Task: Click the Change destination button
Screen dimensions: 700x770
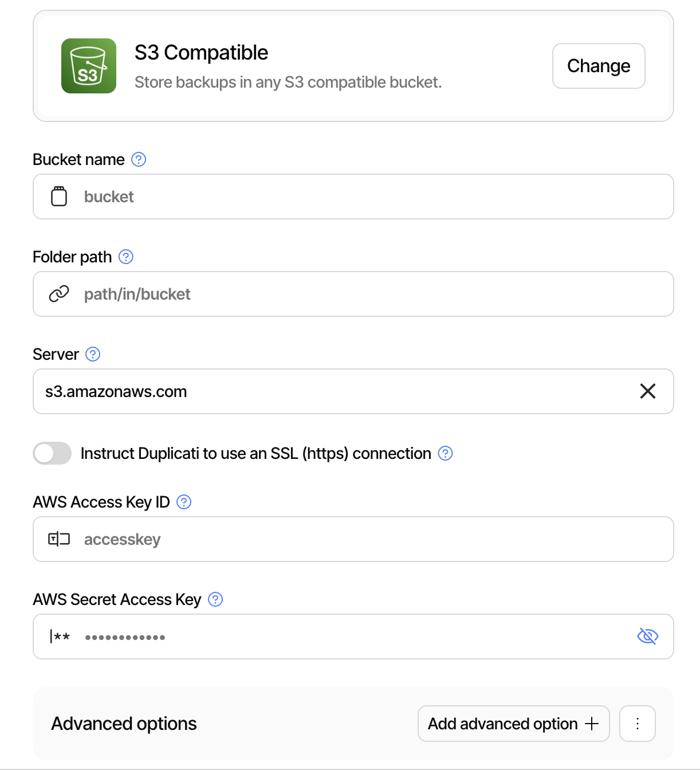Action: [x=599, y=66]
